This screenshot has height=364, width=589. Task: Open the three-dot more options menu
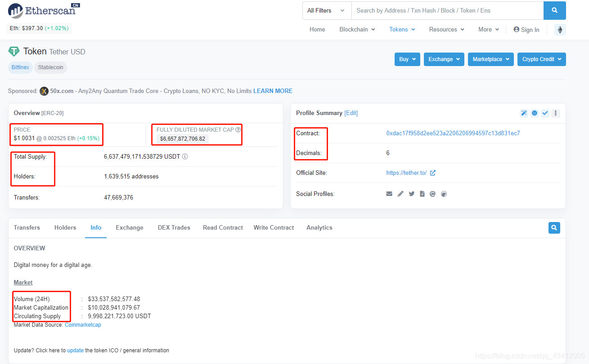[x=556, y=113]
